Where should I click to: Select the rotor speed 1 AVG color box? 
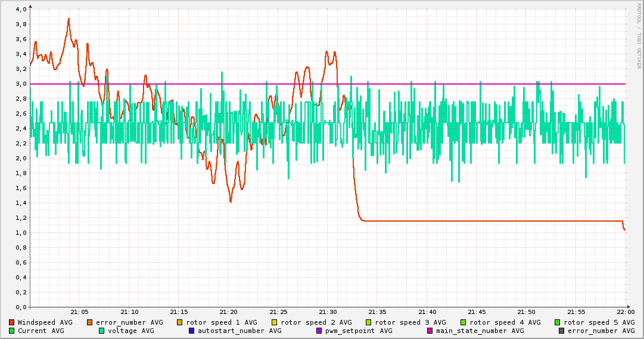click(x=180, y=322)
